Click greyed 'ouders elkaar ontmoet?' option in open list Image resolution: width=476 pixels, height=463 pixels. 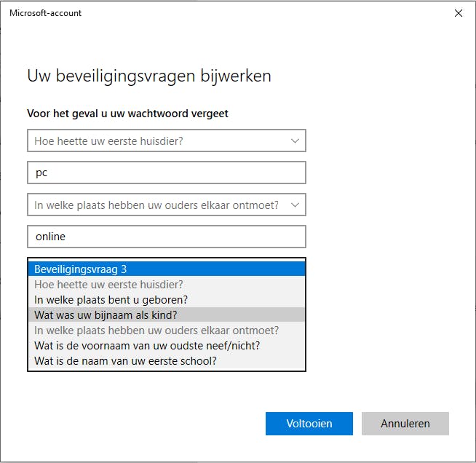(x=166, y=331)
